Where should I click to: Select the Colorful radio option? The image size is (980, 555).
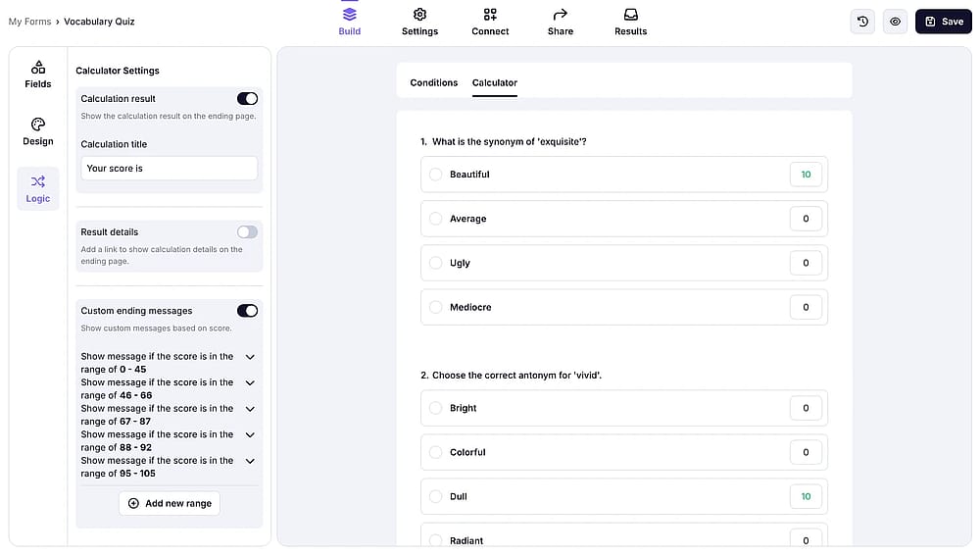pos(436,452)
